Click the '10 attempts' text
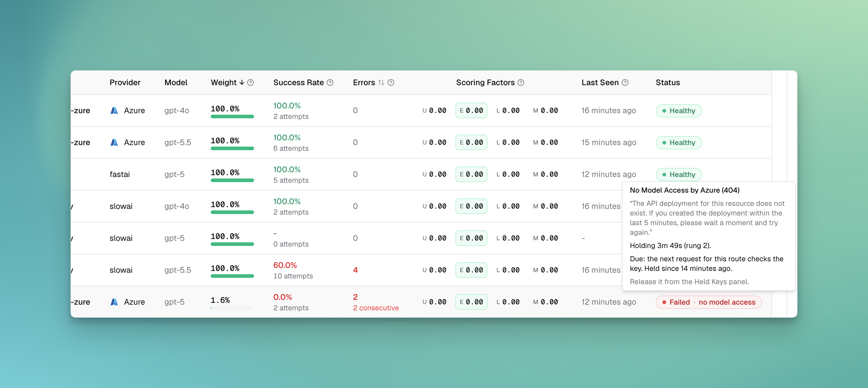The width and height of the screenshot is (868, 388). tap(293, 276)
